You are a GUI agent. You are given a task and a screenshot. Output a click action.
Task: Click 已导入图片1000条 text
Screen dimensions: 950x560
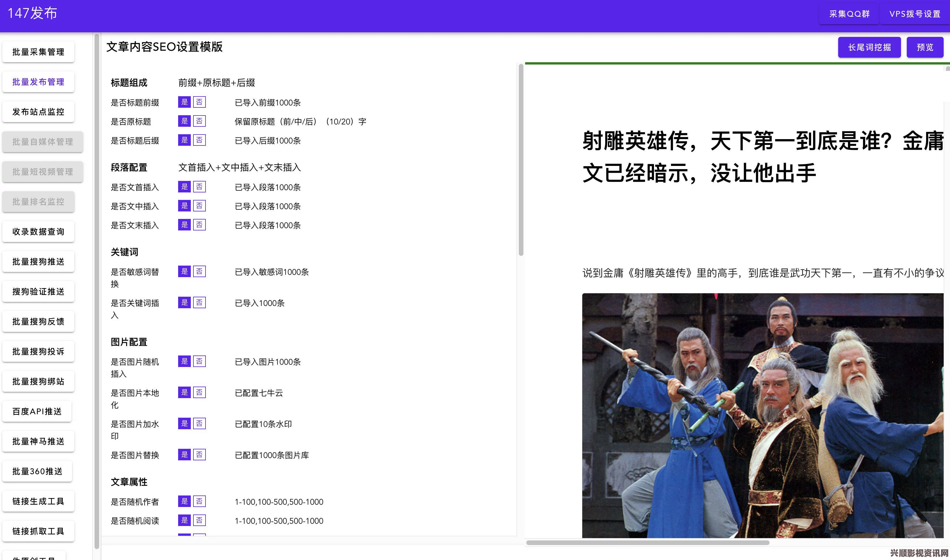(268, 362)
